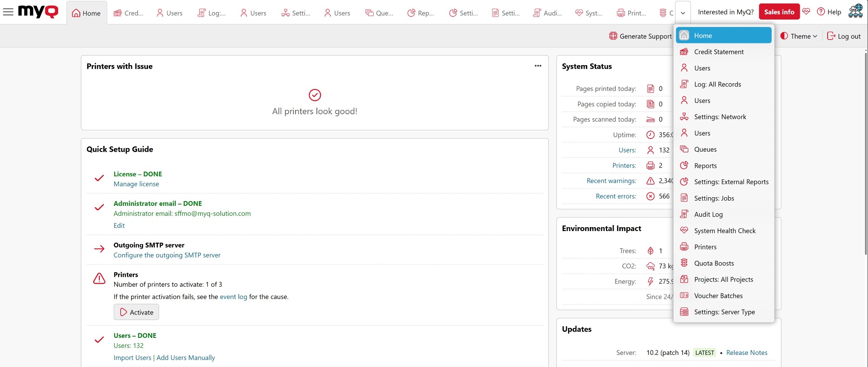
Task: Select Log: All Records in dropdown
Action: pos(723,84)
